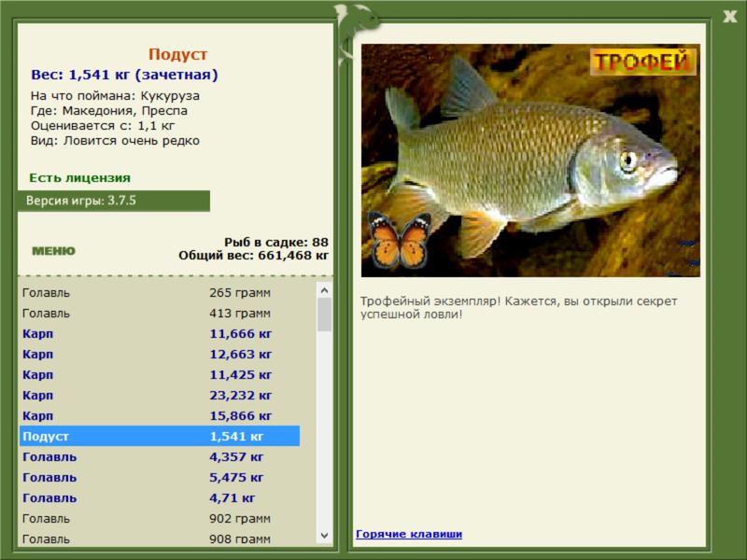The width and height of the screenshot is (747, 560).
Task: Click the Версия игры 3.7.5 bar
Action: [114, 201]
